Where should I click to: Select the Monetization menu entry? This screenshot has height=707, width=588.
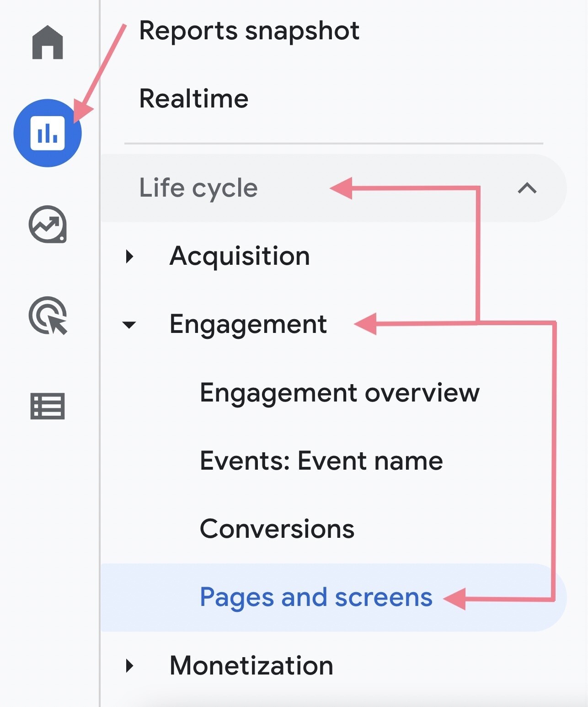point(251,665)
